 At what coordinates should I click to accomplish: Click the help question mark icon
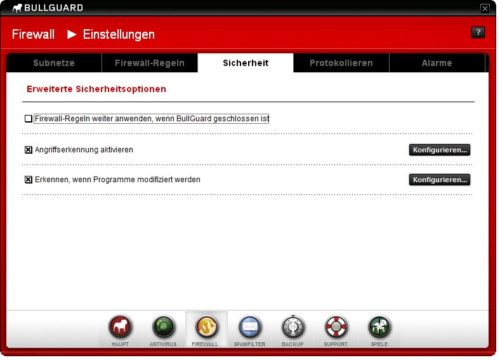478,32
